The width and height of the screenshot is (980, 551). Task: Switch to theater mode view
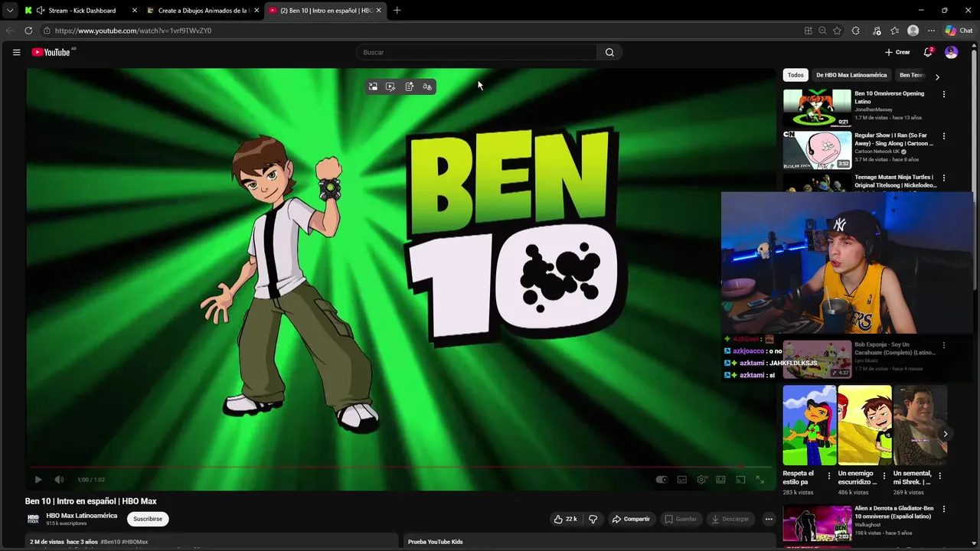[720, 480]
